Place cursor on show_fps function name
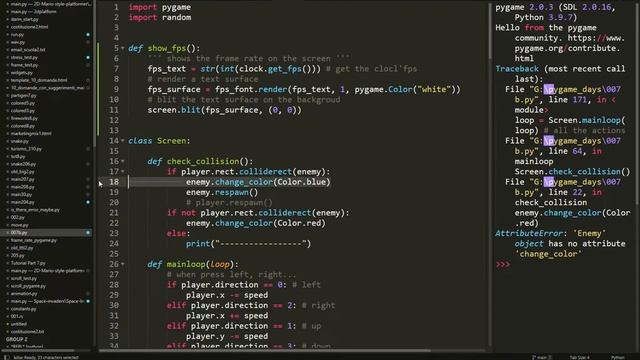The height and width of the screenshot is (360, 640). point(167,49)
